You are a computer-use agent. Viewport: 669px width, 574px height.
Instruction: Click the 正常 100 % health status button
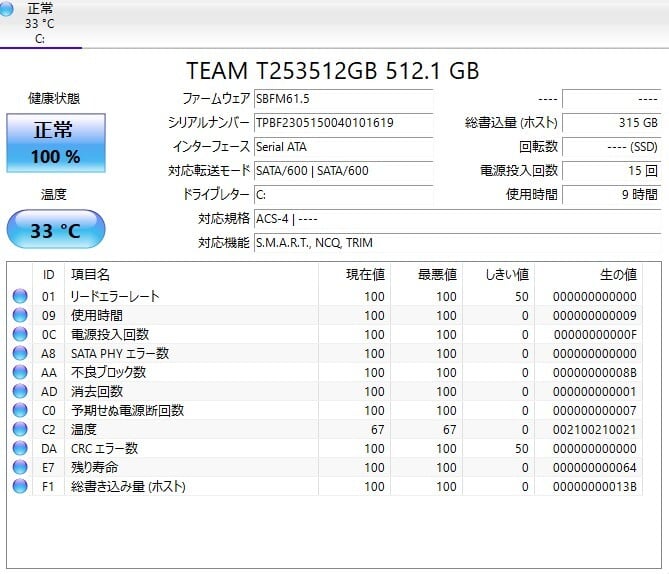point(56,143)
